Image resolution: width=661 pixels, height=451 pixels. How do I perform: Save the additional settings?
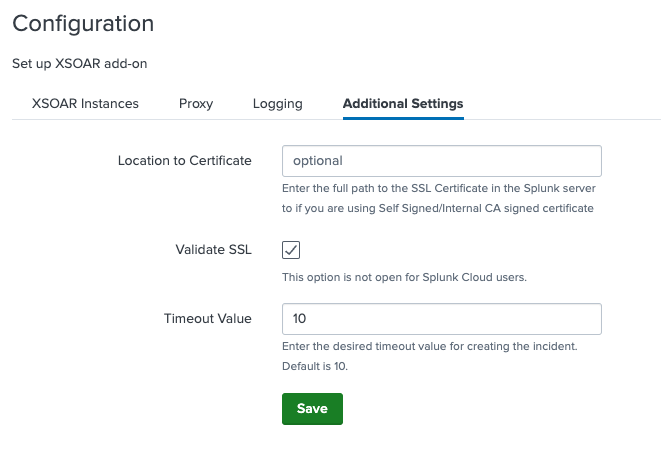pyautogui.click(x=312, y=409)
